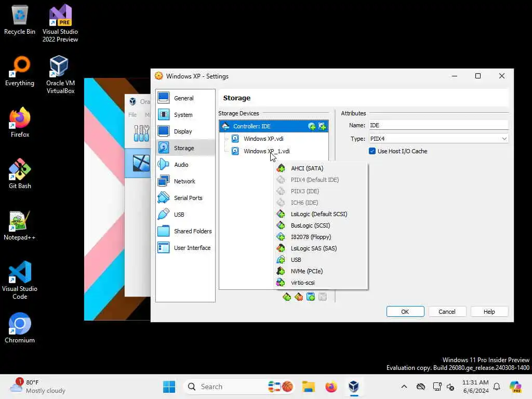The width and height of the screenshot is (532, 399).
Task: Choose USB from the controller menu
Action: point(321,260)
